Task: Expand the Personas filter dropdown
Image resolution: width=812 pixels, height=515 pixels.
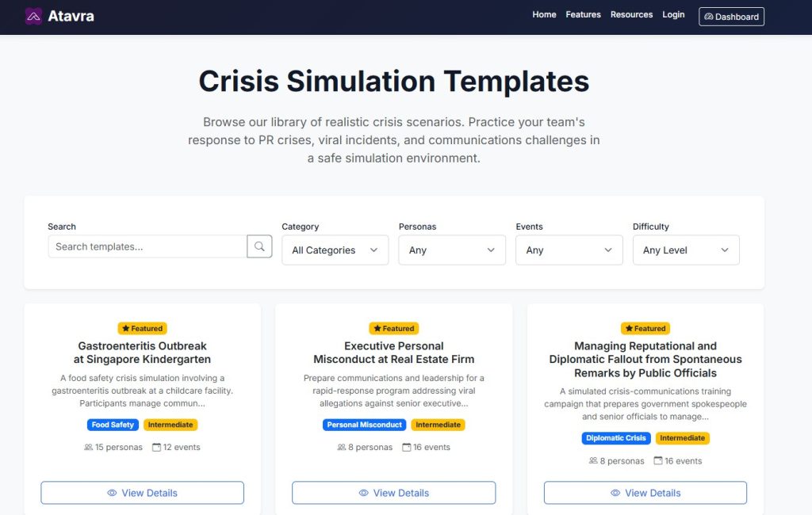Action: point(451,250)
